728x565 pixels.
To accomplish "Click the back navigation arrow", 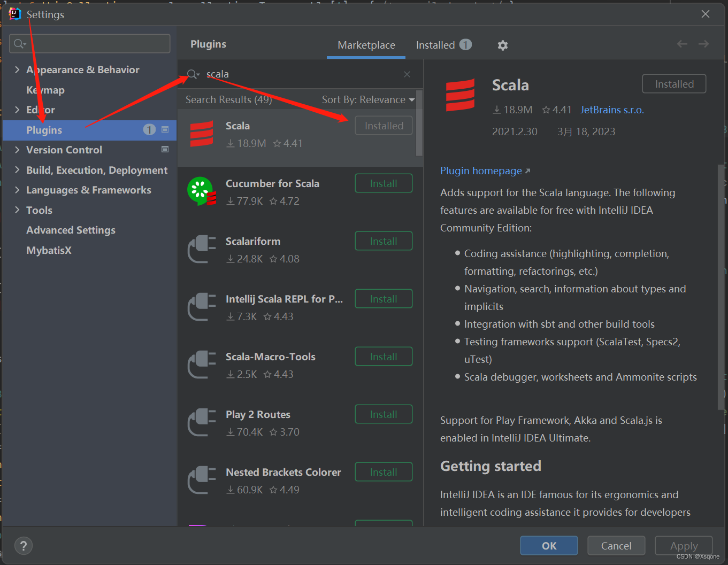I will 682,44.
